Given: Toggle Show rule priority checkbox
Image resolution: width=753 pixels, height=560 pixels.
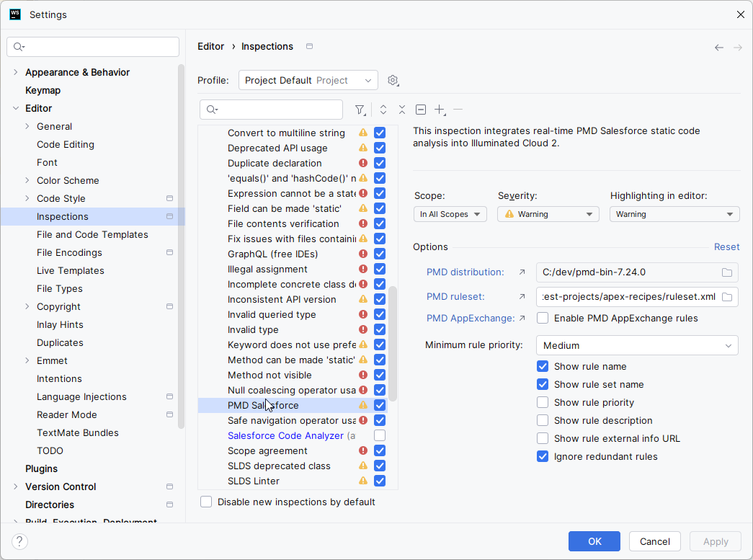Looking at the screenshot, I should (543, 402).
